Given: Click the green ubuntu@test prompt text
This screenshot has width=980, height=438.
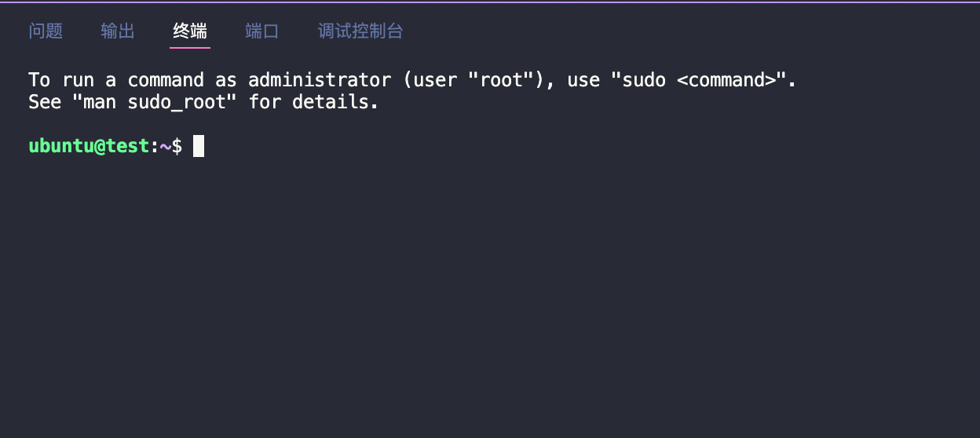Looking at the screenshot, I should point(89,146).
